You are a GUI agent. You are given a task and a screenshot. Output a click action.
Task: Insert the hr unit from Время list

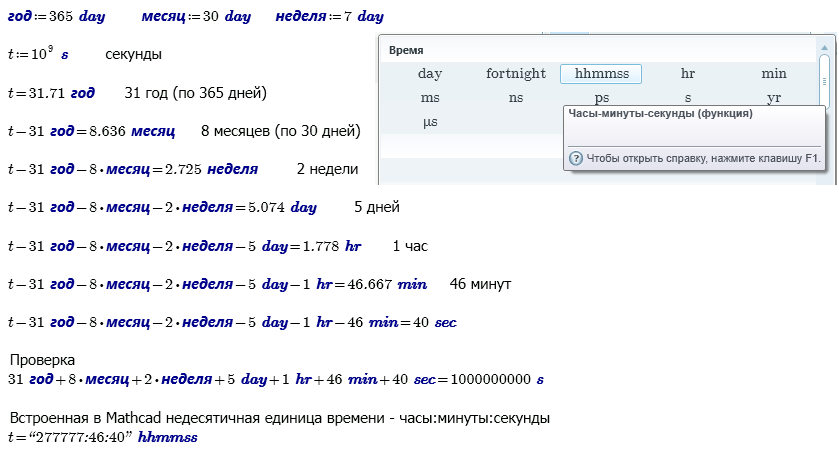click(688, 73)
